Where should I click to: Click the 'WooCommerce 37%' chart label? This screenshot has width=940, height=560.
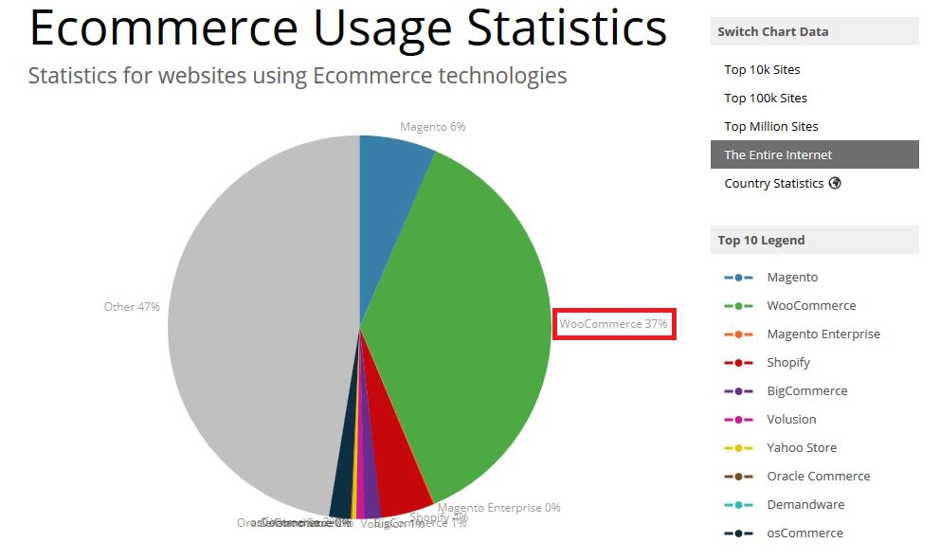[613, 324]
